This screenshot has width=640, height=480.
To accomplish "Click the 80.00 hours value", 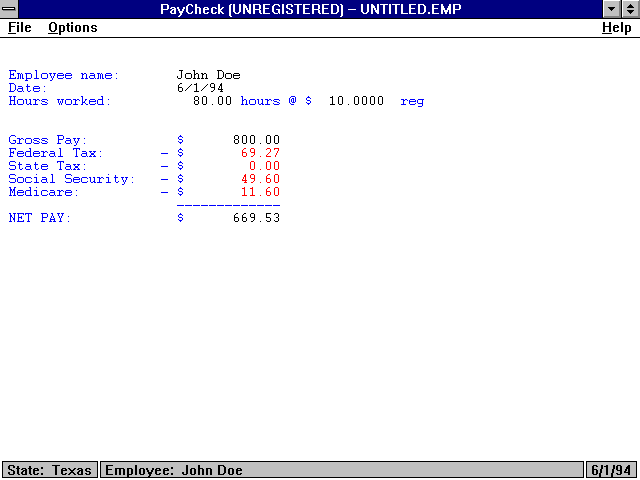I will click(x=212, y=101).
